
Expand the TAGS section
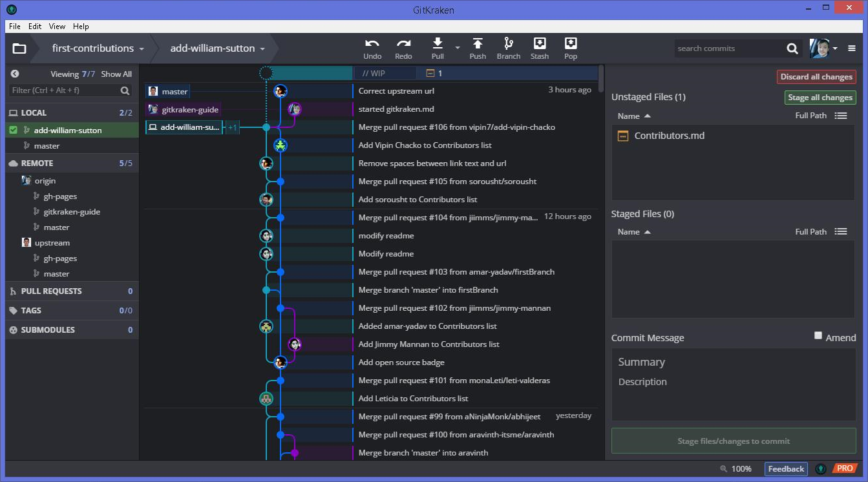(72, 311)
